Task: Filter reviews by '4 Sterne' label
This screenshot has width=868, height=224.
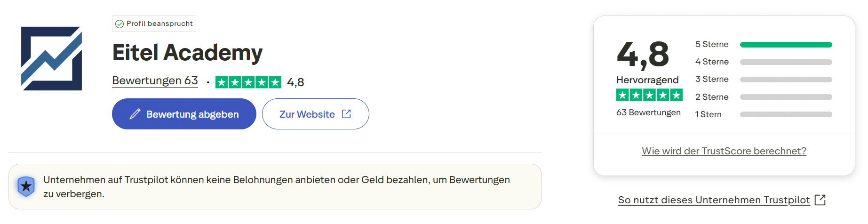Action: point(712,62)
